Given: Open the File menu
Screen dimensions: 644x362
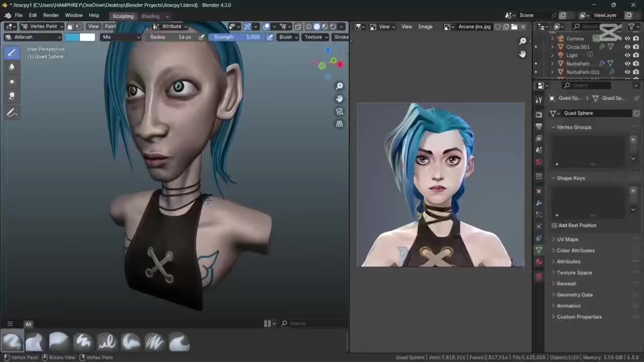Looking at the screenshot, I should (x=19, y=15).
